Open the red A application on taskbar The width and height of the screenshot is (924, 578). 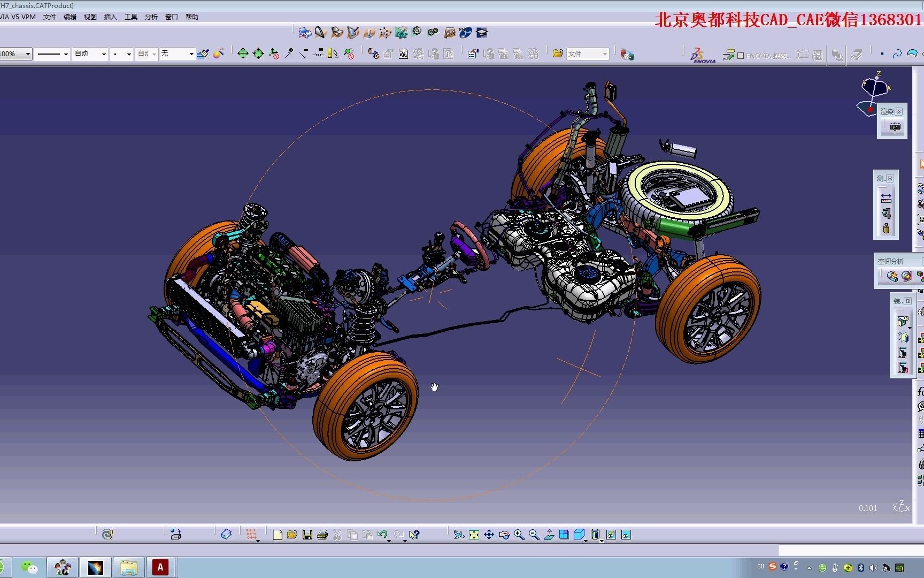160,567
